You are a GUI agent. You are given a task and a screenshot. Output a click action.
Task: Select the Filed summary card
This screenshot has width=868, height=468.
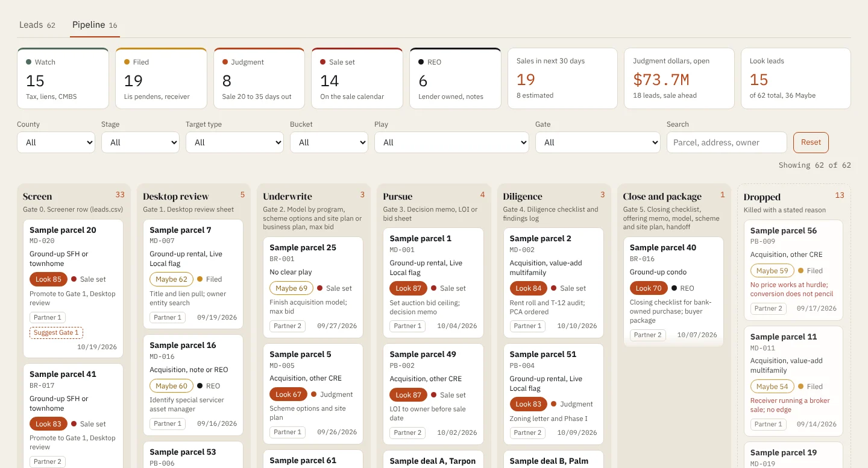(x=161, y=78)
